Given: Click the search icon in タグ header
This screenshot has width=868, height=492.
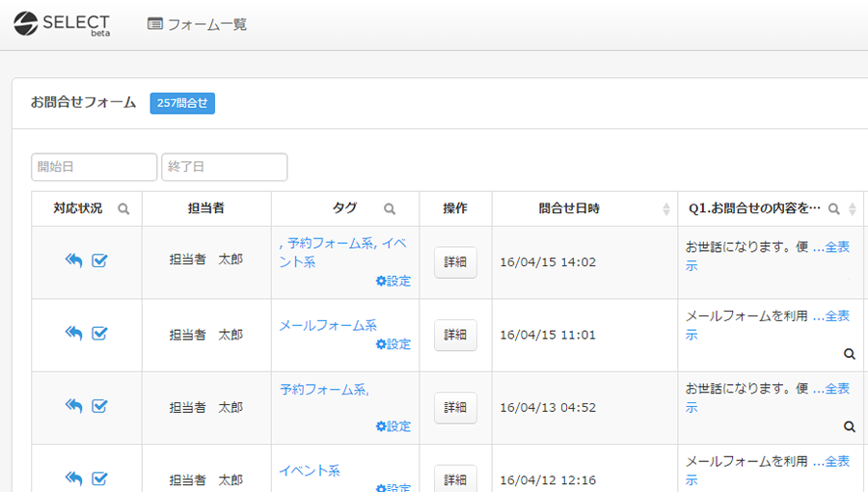Looking at the screenshot, I should click(390, 209).
